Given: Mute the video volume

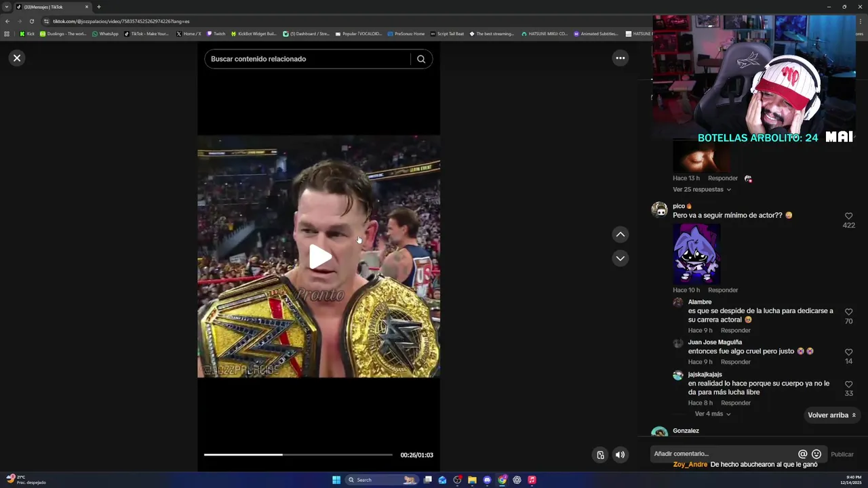Looking at the screenshot, I should (620, 455).
